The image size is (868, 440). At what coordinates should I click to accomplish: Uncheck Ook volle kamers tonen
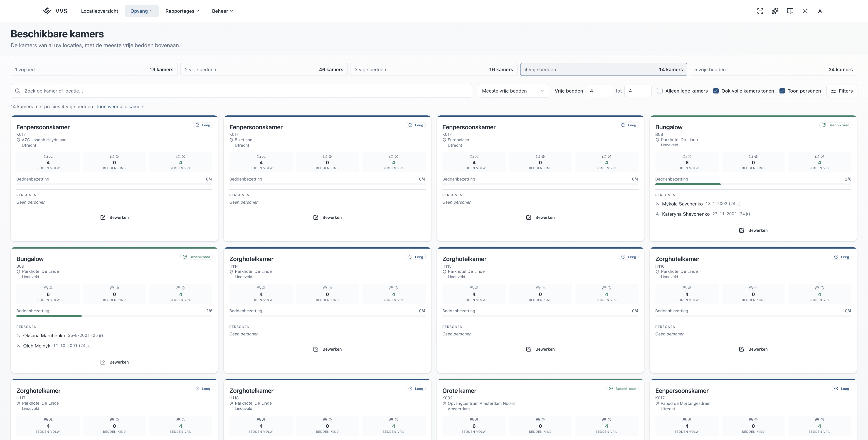[716, 91]
